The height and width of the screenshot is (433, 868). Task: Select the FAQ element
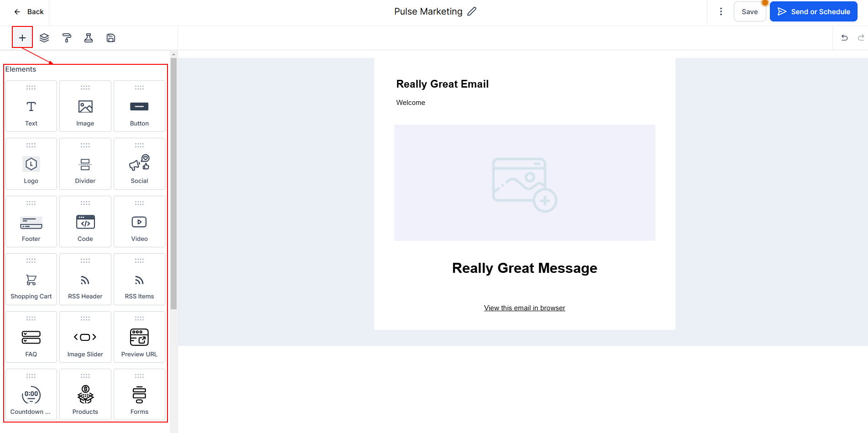tap(31, 337)
